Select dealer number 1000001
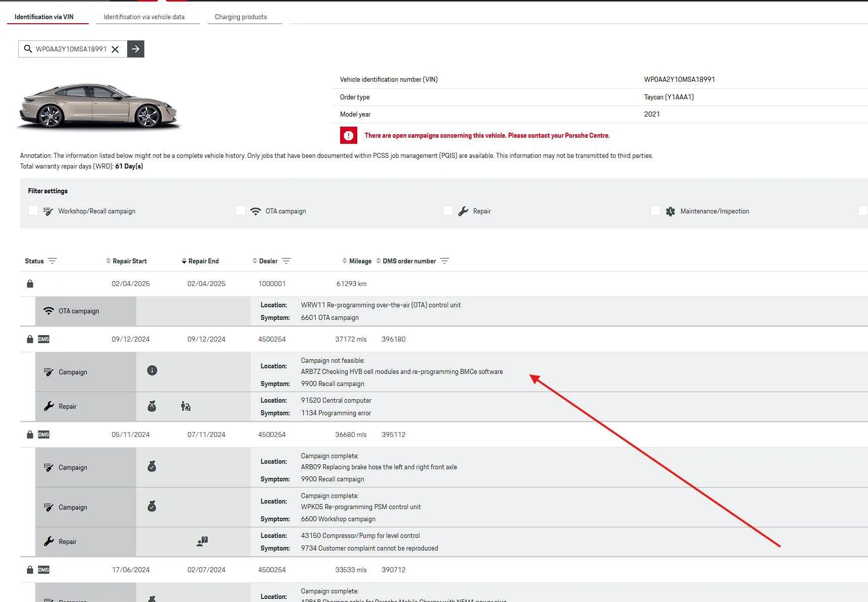The height and width of the screenshot is (602, 868). [272, 284]
